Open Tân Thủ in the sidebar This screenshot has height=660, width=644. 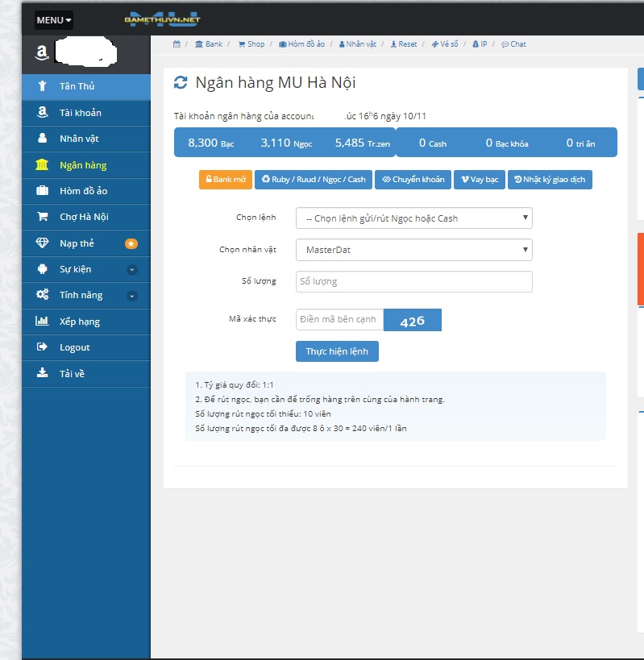(x=77, y=86)
